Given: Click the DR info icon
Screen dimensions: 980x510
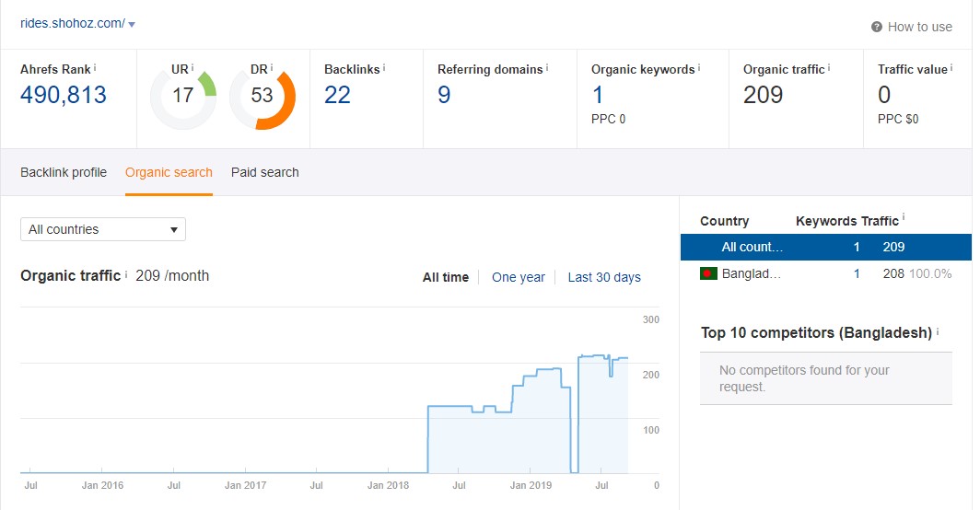Looking at the screenshot, I should (272, 67).
